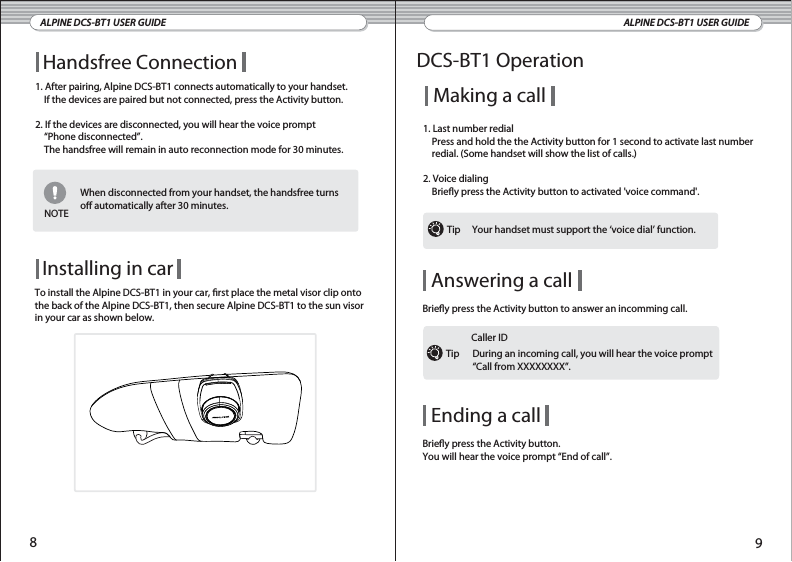Click the text '1. Last number redial'
The height and width of the screenshot is (562, 792).
click(468, 129)
